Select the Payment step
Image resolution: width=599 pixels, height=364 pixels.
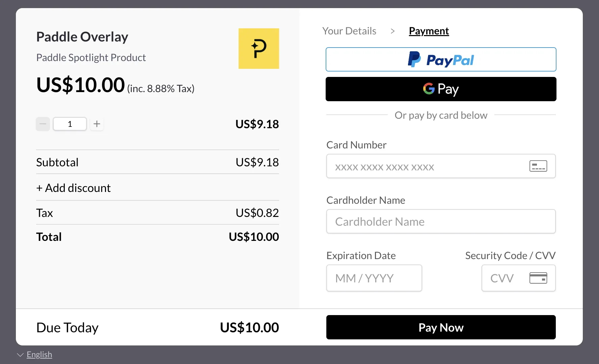[x=429, y=31]
